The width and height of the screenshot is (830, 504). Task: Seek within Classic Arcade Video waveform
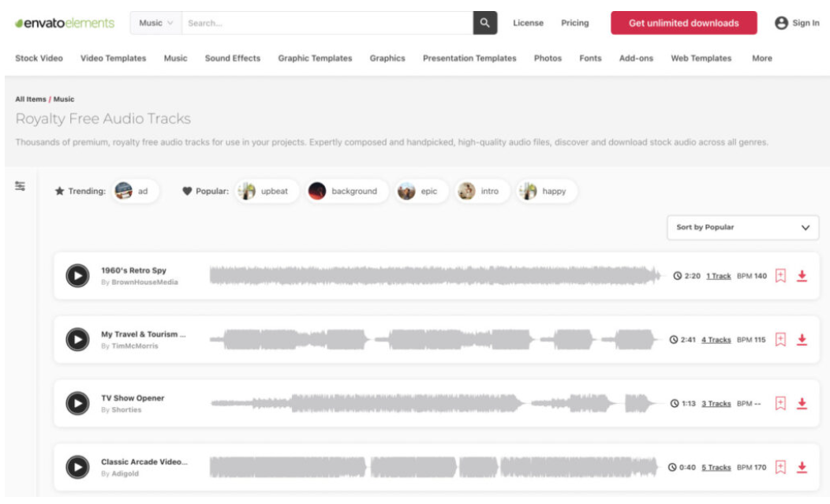coord(433,467)
